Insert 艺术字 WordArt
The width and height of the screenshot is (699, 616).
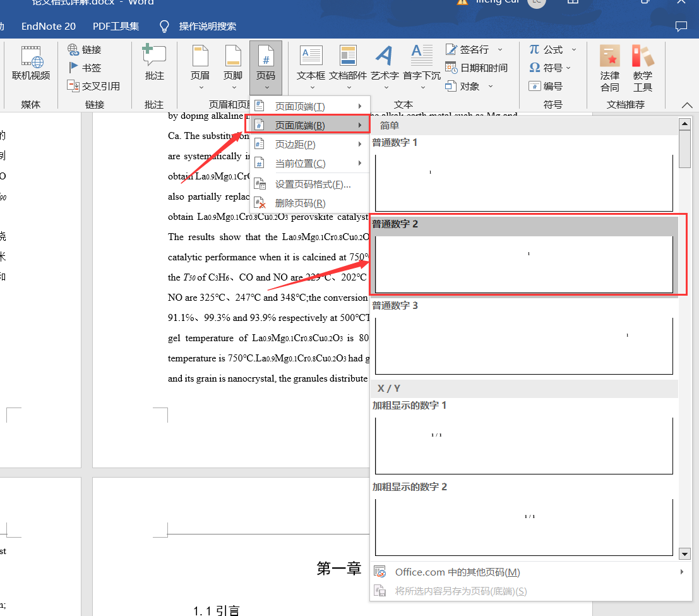385,67
